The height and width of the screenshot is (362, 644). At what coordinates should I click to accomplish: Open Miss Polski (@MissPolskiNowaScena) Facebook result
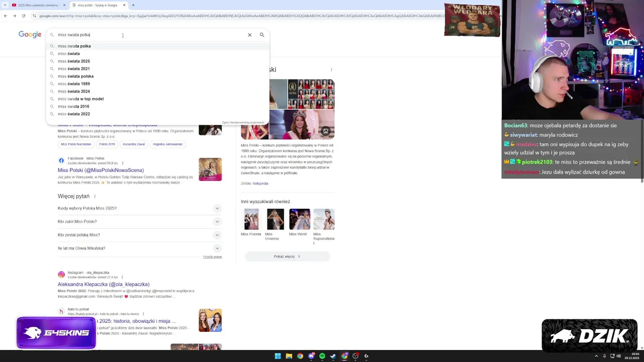tap(101, 170)
